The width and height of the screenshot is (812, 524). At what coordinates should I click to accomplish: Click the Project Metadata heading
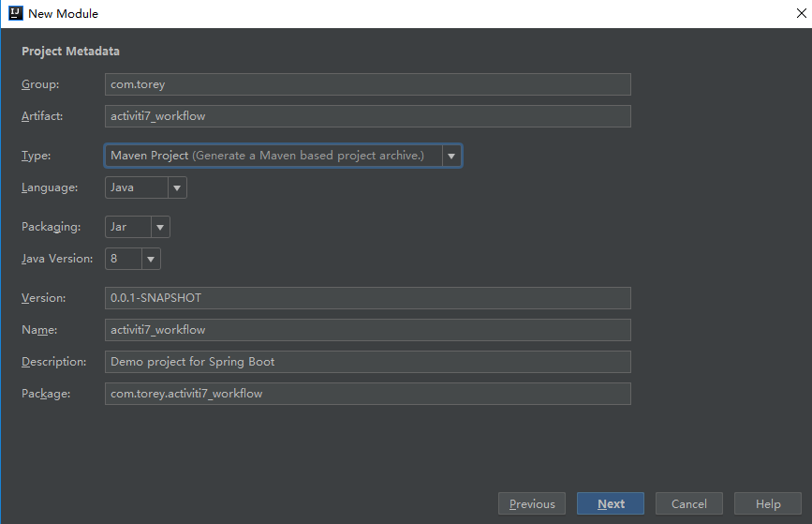(70, 52)
